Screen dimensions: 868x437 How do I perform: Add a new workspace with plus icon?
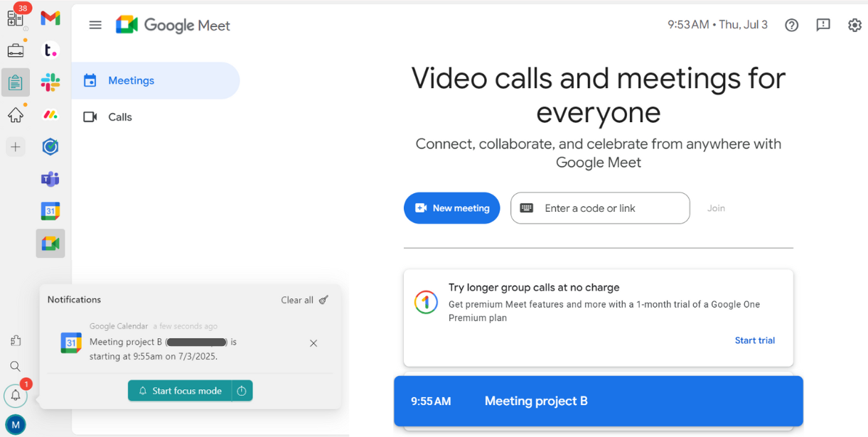pyautogui.click(x=16, y=147)
